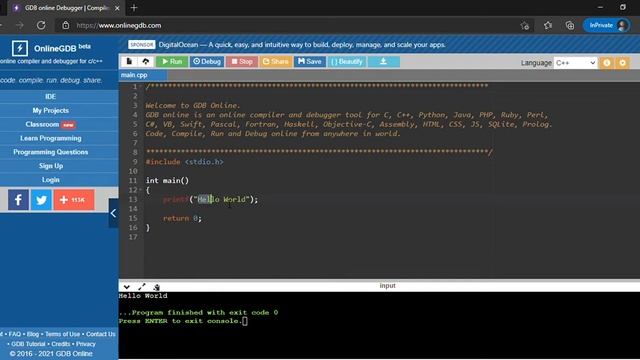640x360 pixels.
Task: Select the input tab of console
Action: (387, 286)
